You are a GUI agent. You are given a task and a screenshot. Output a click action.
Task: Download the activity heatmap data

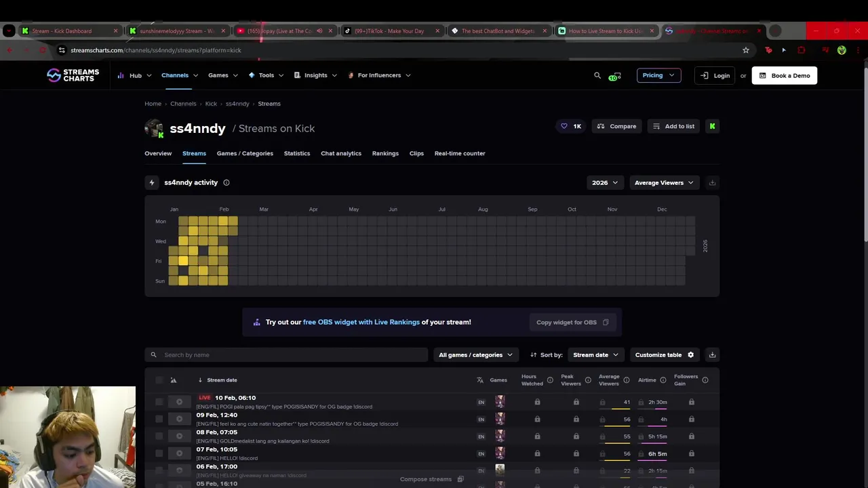tap(712, 182)
